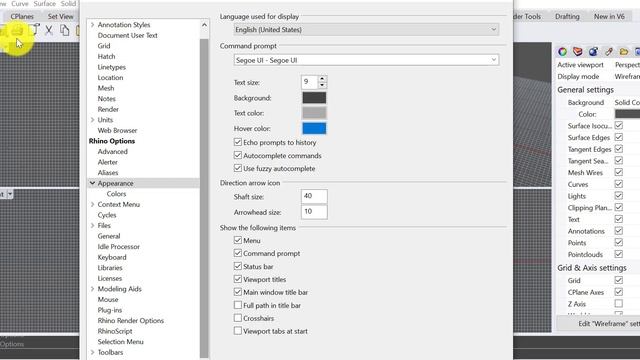Select the Mouse options page
Screen dimensions: 640x360
108,299
